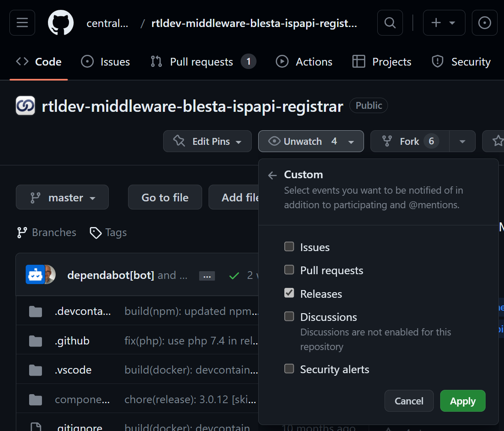Click the Cancel button
504x431 pixels.
click(x=409, y=401)
